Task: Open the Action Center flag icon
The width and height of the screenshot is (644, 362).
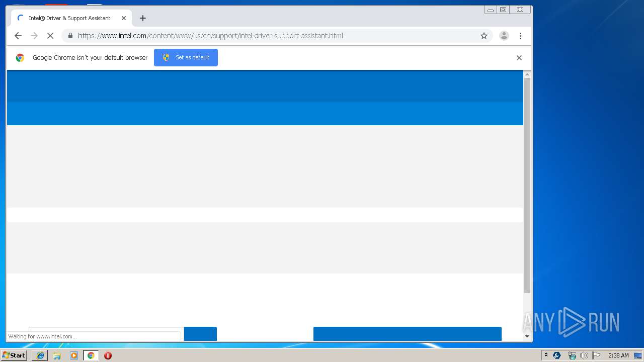Action: (x=596, y=355)
